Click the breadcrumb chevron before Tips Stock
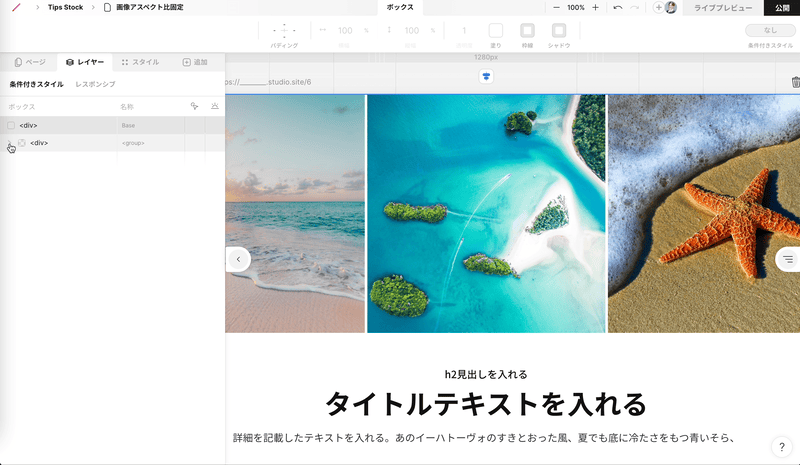The height and width of the screenshot is (465, 800). (37, 7)
